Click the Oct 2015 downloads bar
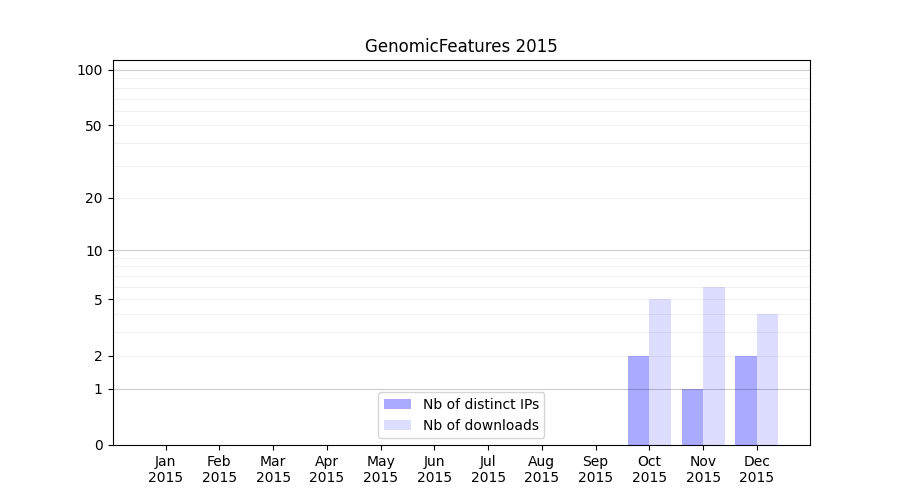This screenshot has height=500, width=900. tap(660, 372)
